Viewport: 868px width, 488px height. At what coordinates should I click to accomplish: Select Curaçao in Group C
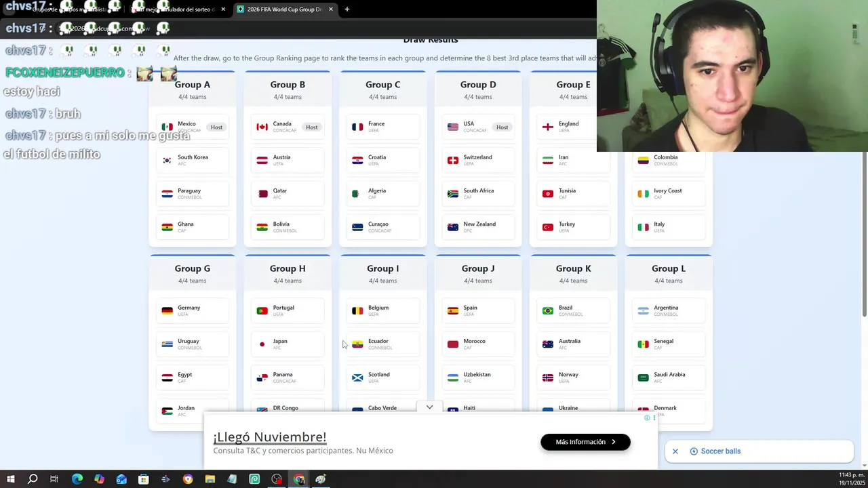(x=383, y=227)
